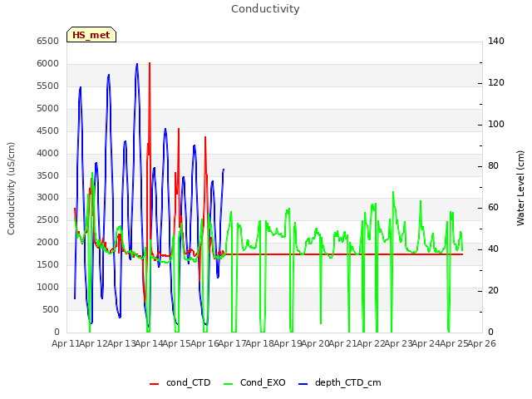This screenshot has height=399, width=532.
Task: Click the Apr 26 date tick label
Action: click(x=482, y=343)
